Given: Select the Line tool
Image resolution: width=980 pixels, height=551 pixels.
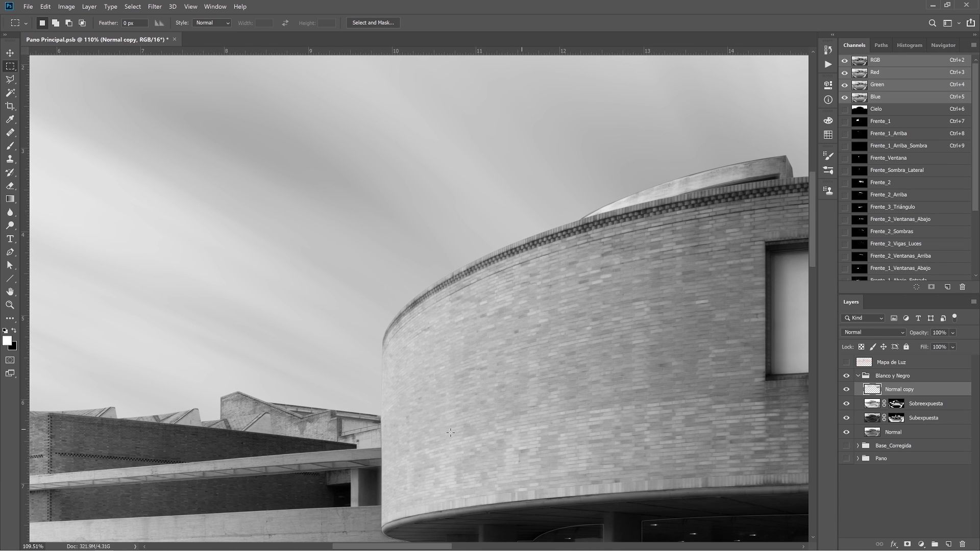Looking at the screenshot, I should coord(10,279).
